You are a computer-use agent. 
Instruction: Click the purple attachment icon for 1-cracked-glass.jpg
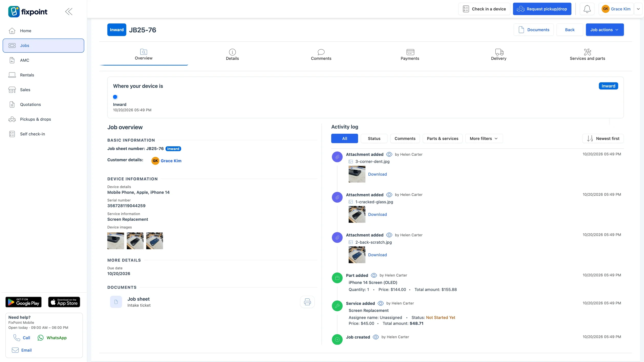coord(337,197)
